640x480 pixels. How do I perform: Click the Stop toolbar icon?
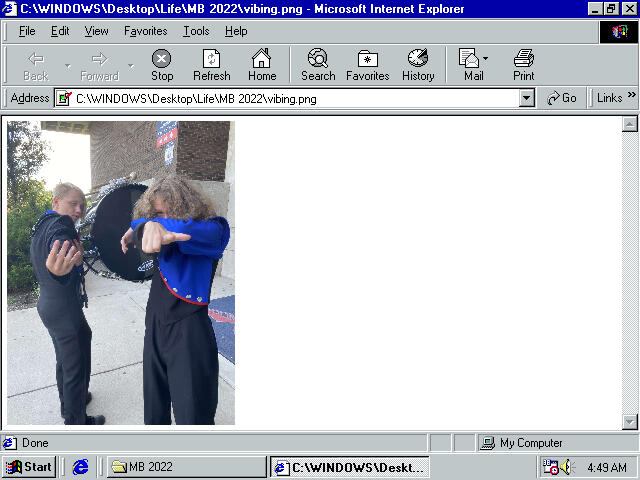(x=161, y=65)
